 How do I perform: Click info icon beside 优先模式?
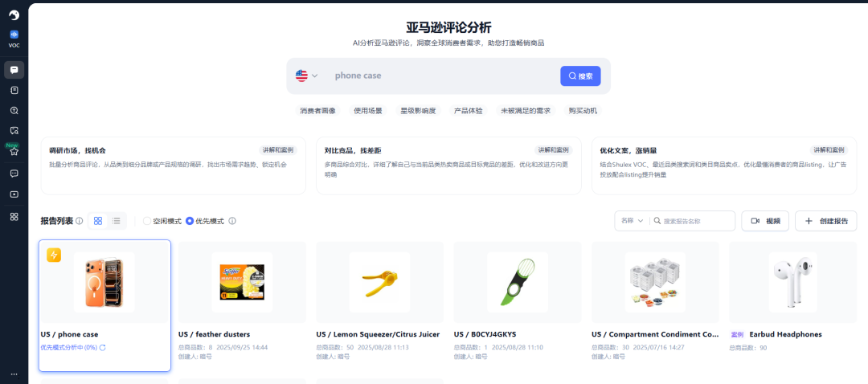(232, 221)
